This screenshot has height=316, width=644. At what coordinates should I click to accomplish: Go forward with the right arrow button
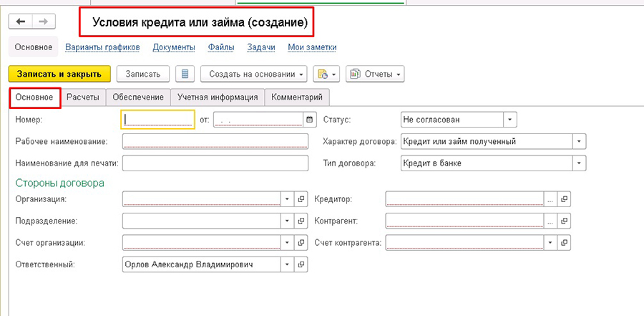44,21
